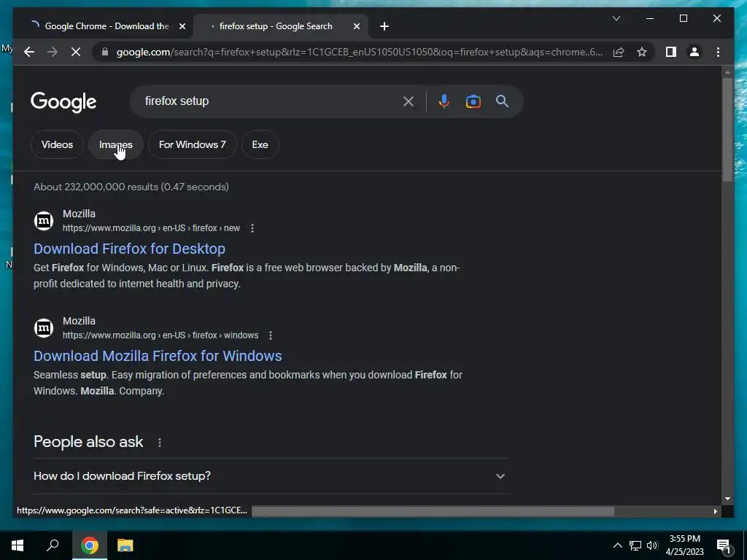Viewport: 747px width, 560px height.
Task: View site security lock info
Action: point(105,52)
